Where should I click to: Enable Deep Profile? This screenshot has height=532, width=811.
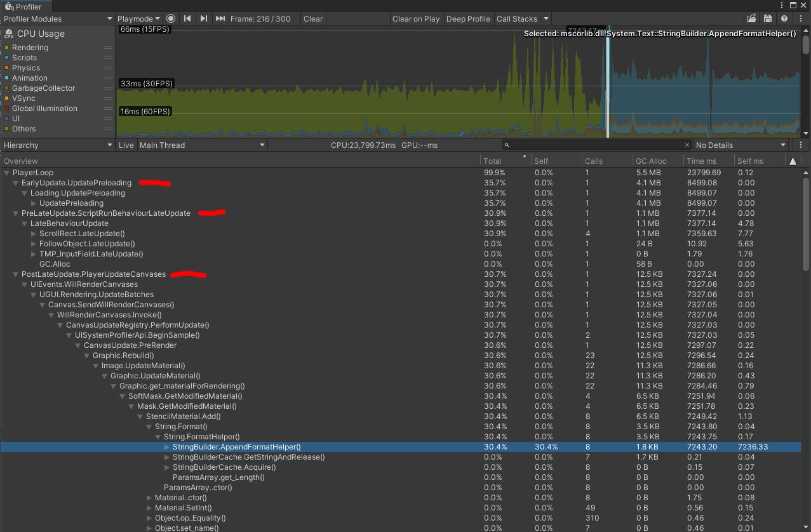click(x=468, y=18)
